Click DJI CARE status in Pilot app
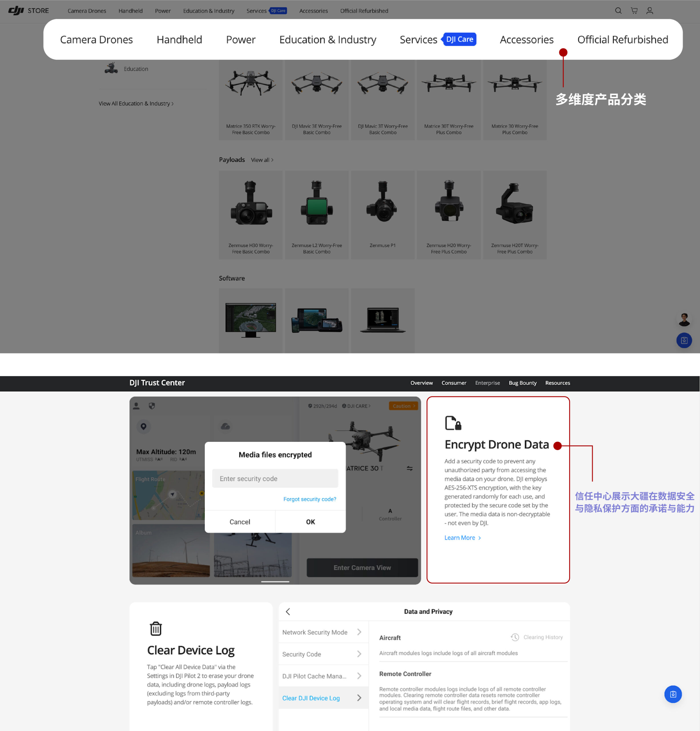The width and height of the screenshot is (700, 731). pyautogui.click(x=356, y=406)
